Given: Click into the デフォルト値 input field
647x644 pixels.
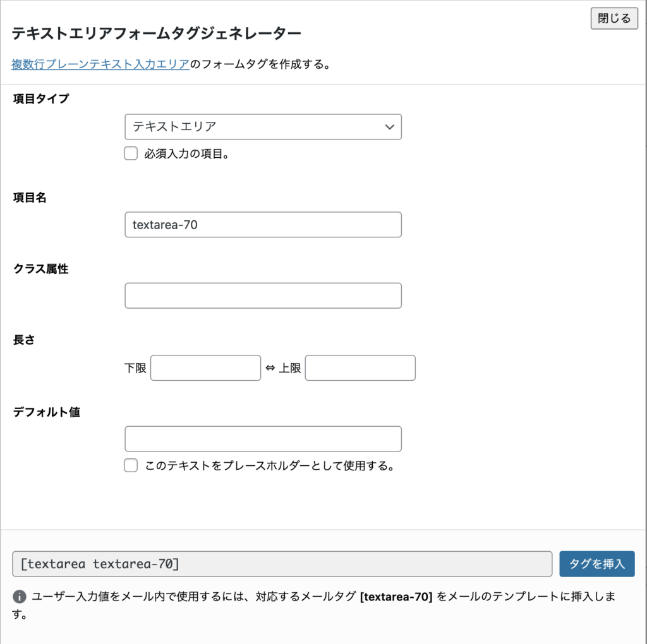Looking at the screenshot, I should [263, 439].
